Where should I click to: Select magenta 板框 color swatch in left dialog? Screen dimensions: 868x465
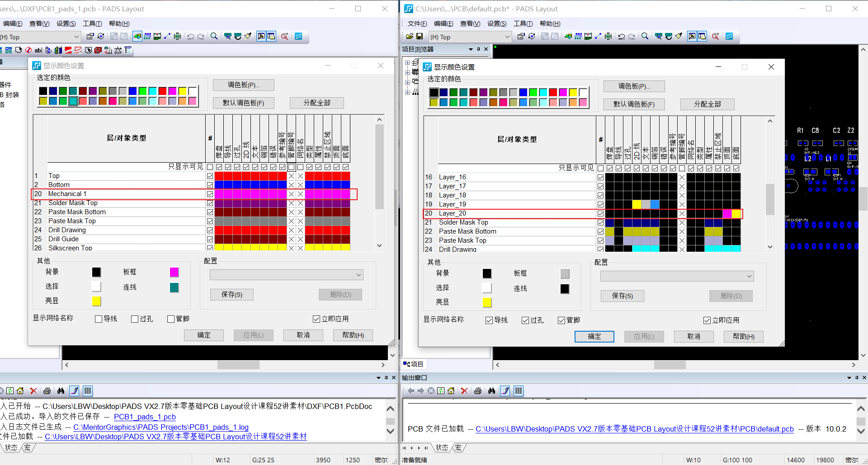pyautogui.click(x=174, y=272)
